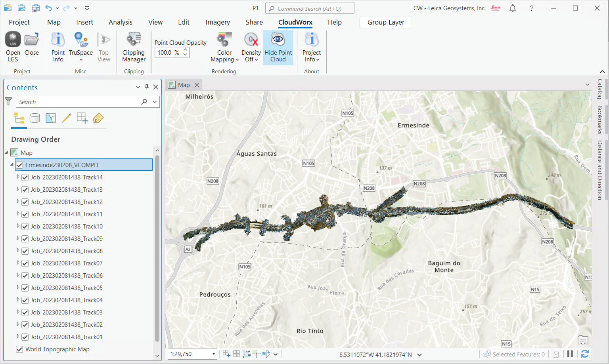Expand the Job_202302081438_Track10 layer

pyautogui.click(x=18, y=226)
